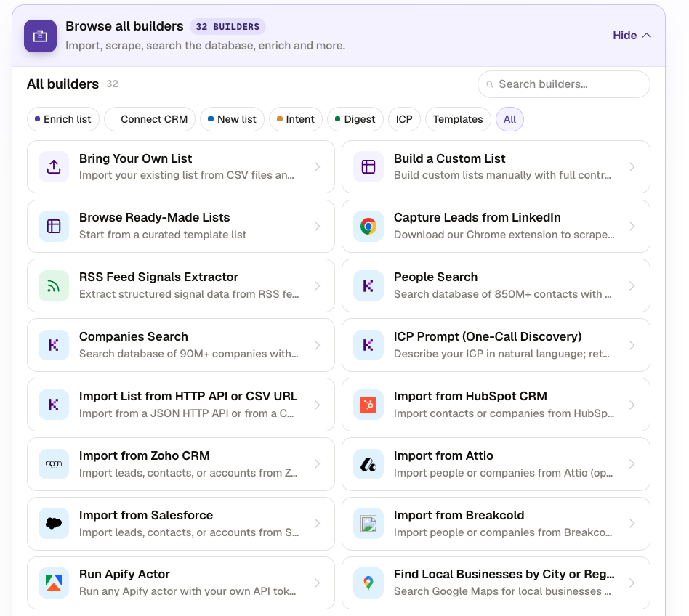The image size is (689, 616).
Task: Filter by Enrich list
Action: (x=63, y=119)
